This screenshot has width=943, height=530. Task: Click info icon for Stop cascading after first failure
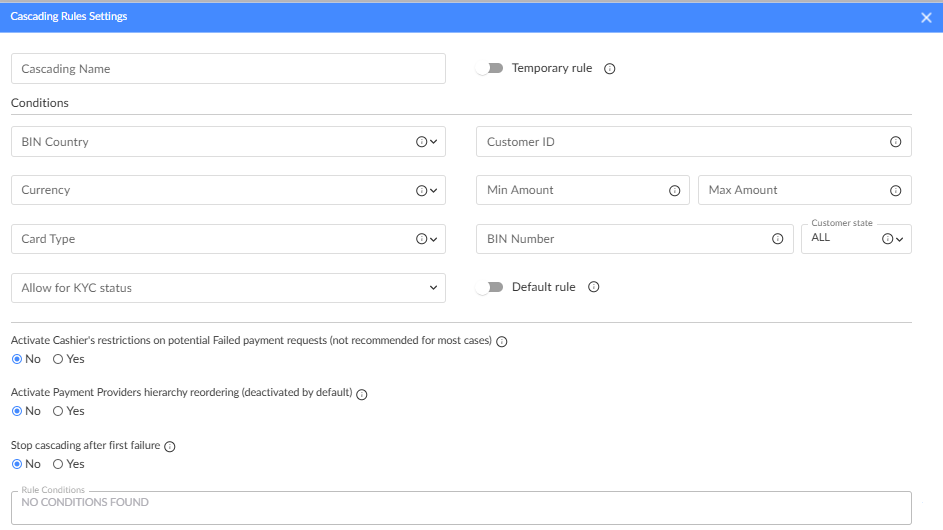click(170, 447)
